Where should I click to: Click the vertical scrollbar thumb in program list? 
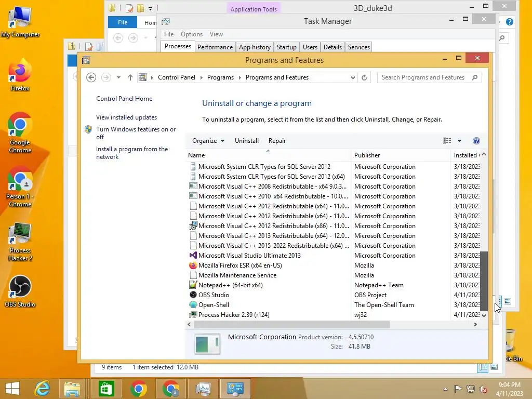pos(484,281)
